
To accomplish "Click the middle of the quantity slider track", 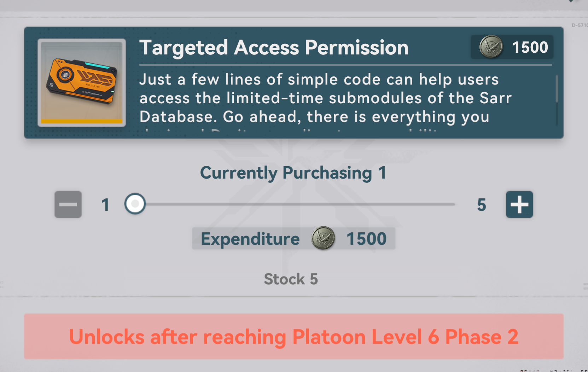I will (x=295, y=204).
